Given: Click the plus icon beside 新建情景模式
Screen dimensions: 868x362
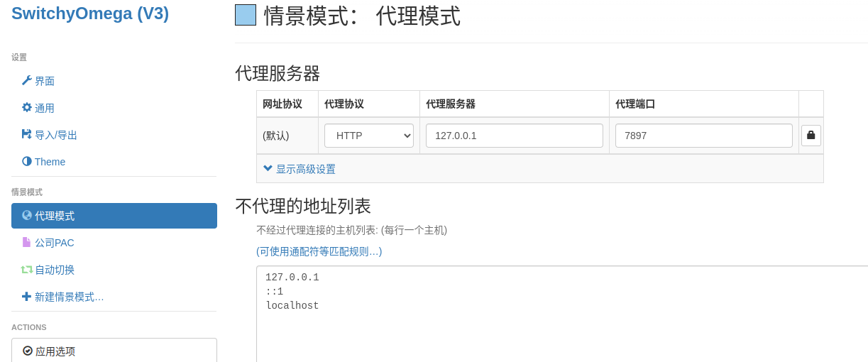Looking at the screenshot, I should tap(27, 296).
